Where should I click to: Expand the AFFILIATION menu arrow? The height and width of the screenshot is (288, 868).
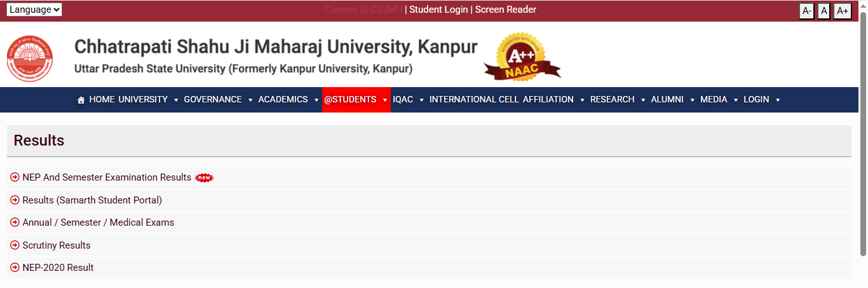coord(582,100)
